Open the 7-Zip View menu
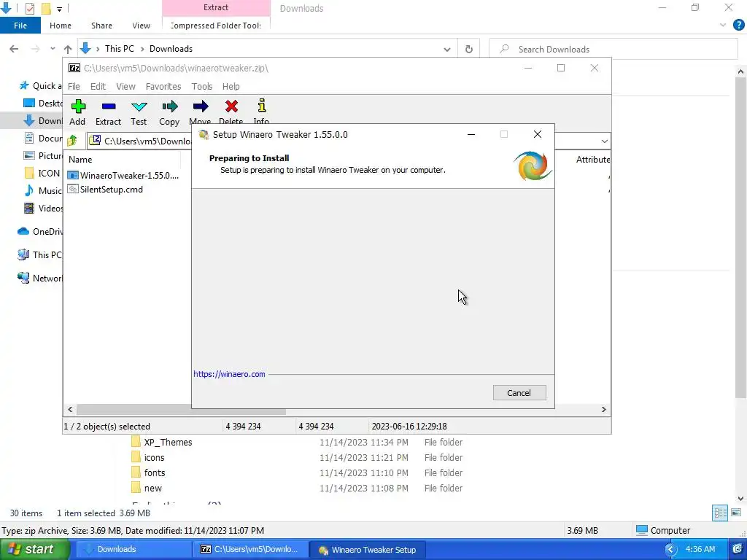747x560 pixels. (125, 86)
